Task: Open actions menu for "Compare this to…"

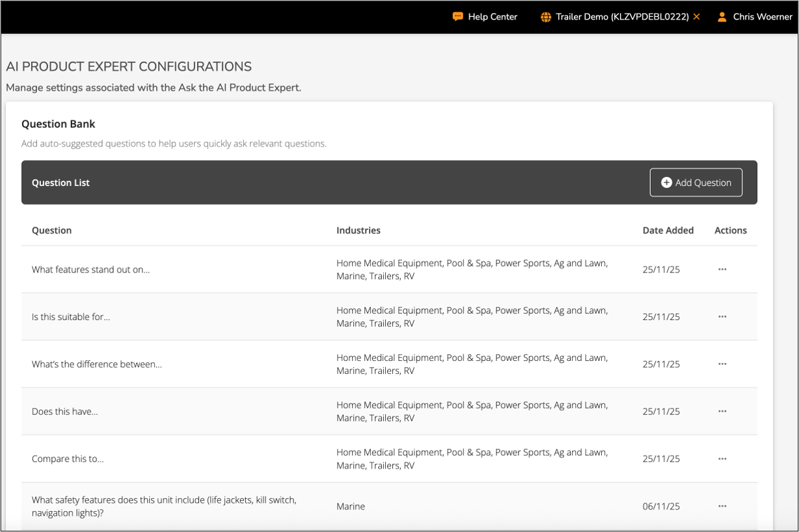Action: [x=722, y=459]
